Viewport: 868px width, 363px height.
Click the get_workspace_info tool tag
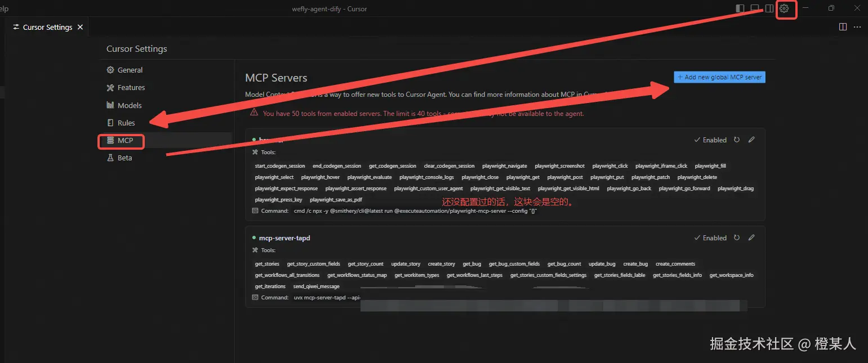[731, 275]
